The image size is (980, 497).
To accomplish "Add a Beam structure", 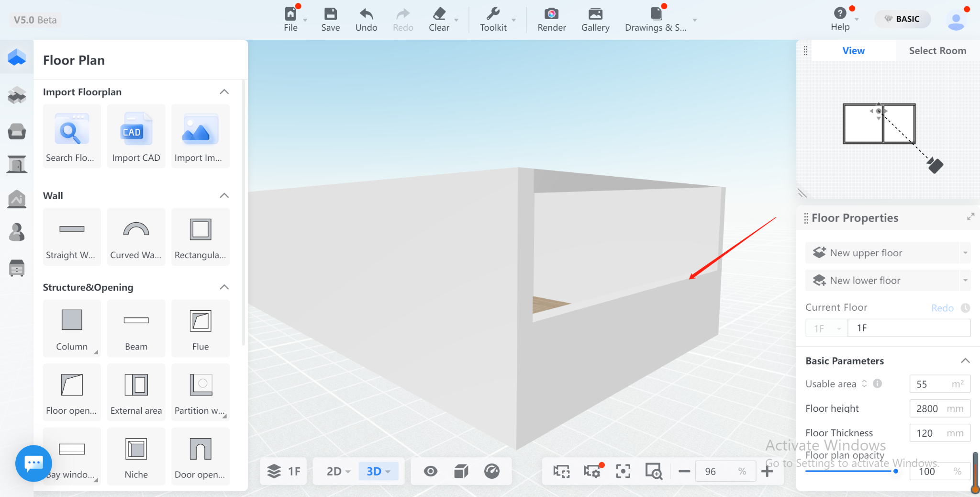I will coord(136,328).
